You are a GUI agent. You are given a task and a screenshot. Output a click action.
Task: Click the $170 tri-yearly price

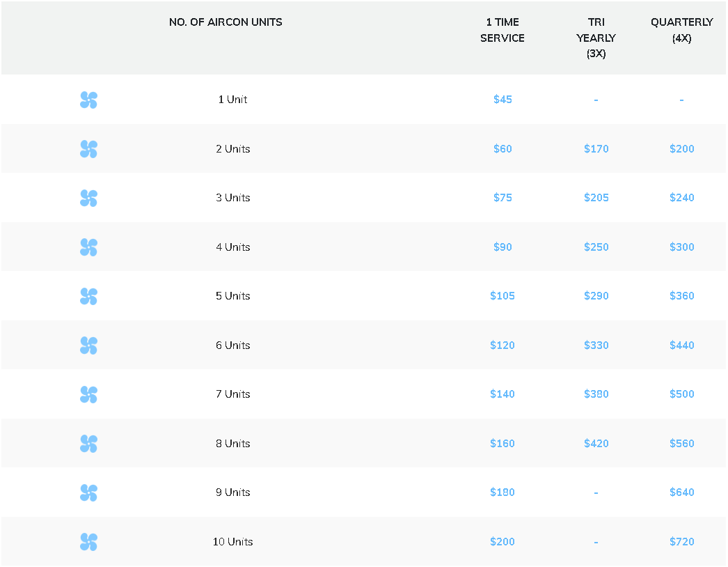(596, 149)
